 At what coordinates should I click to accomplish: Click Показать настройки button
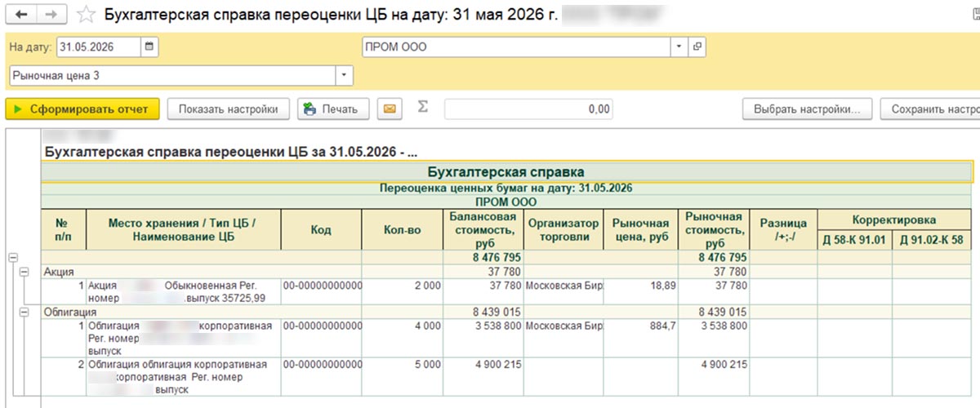click(229, 109)
